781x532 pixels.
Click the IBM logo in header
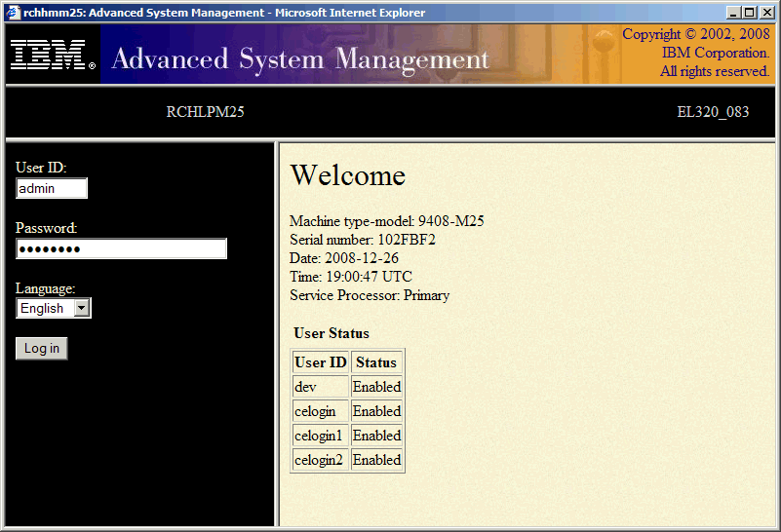pyautogui.click(x=53, y=55)
